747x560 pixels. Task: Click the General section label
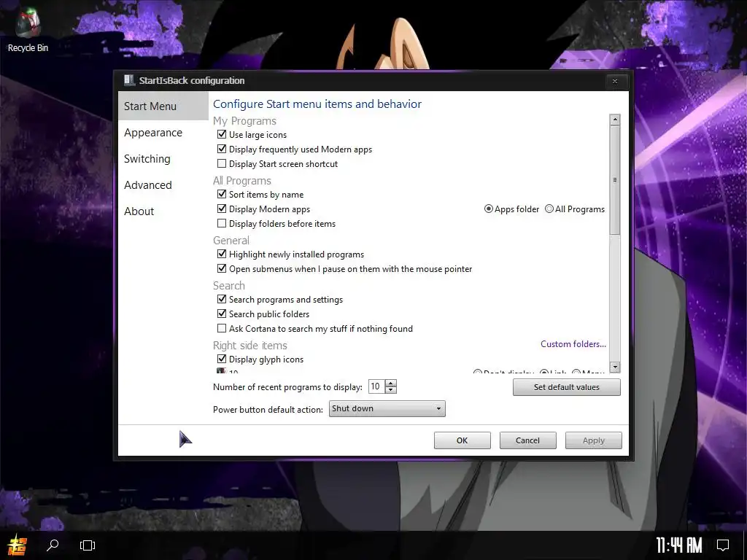[x=231, y=241]
